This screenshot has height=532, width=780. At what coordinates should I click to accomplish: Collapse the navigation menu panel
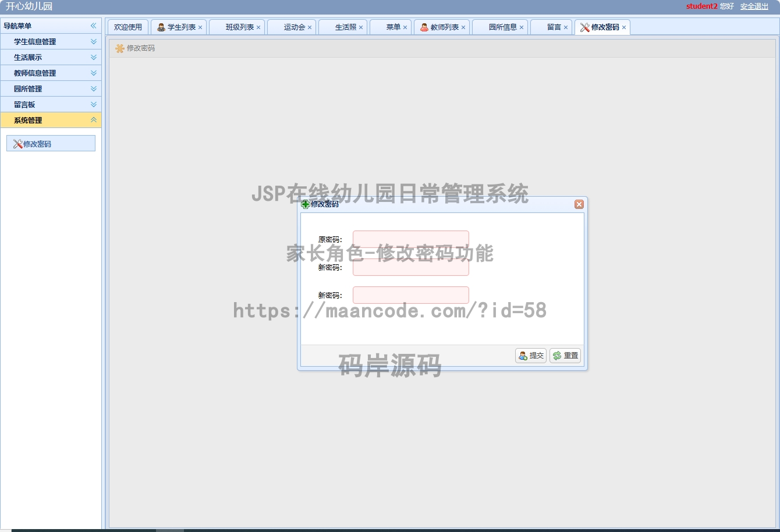click(93, 26)
